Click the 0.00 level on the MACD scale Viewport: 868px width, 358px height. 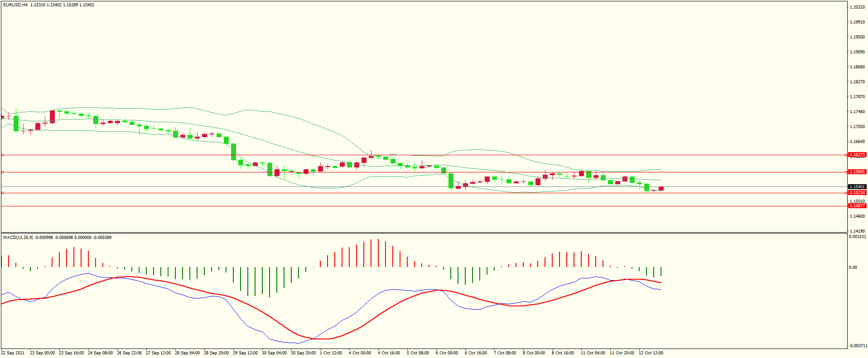click(x=853, y=267)
